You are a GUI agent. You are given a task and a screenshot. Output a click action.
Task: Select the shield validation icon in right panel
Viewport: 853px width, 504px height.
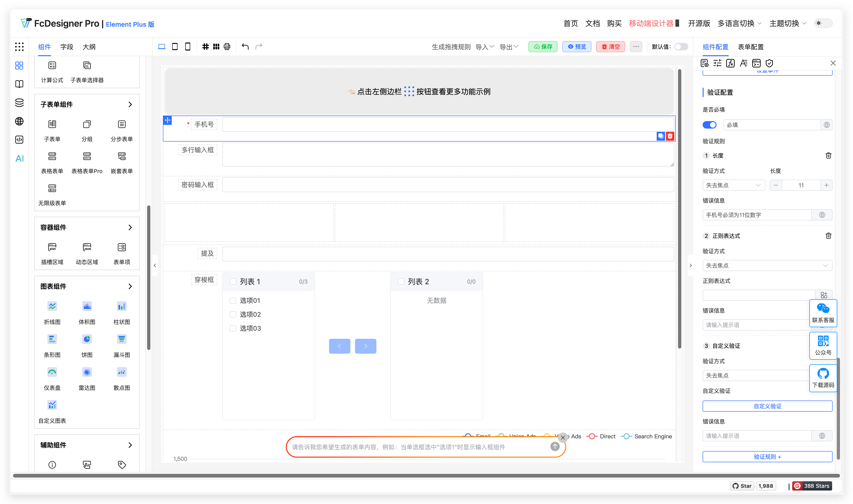769,63
